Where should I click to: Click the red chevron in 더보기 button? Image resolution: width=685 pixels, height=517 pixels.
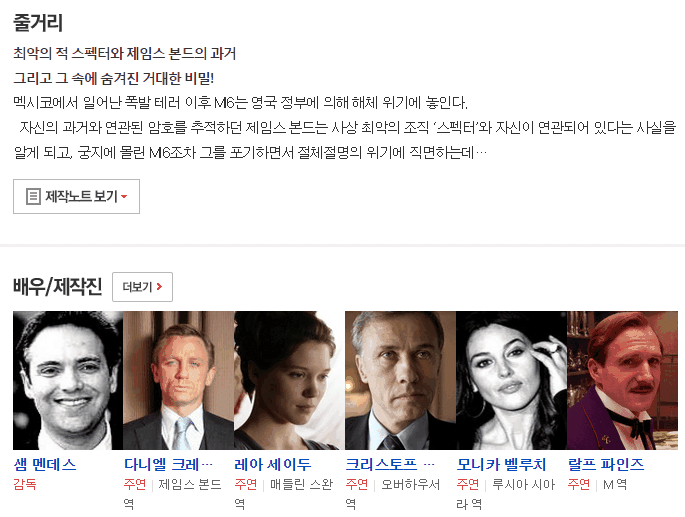[x=159, y=287]
